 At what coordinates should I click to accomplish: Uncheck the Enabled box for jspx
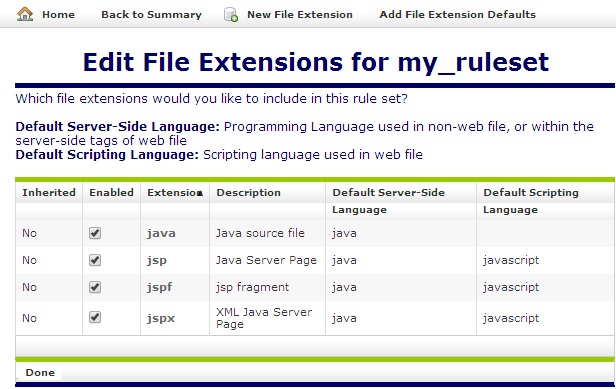95,317
